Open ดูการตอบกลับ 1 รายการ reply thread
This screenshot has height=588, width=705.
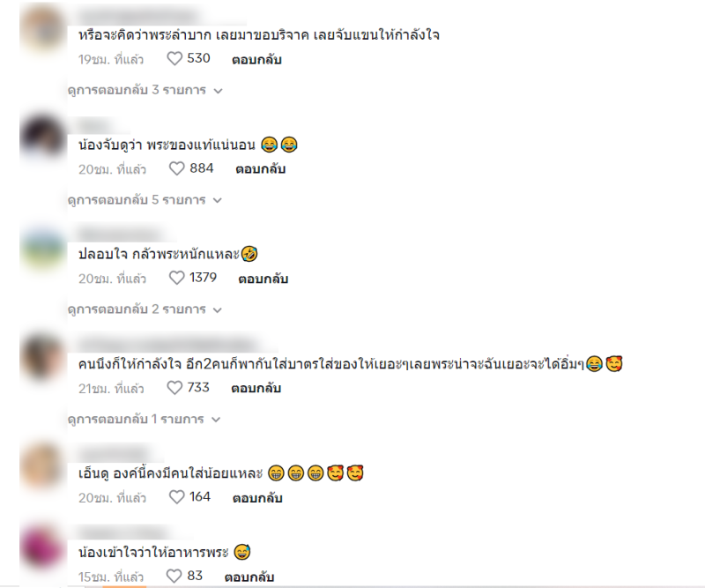point(144,420)
